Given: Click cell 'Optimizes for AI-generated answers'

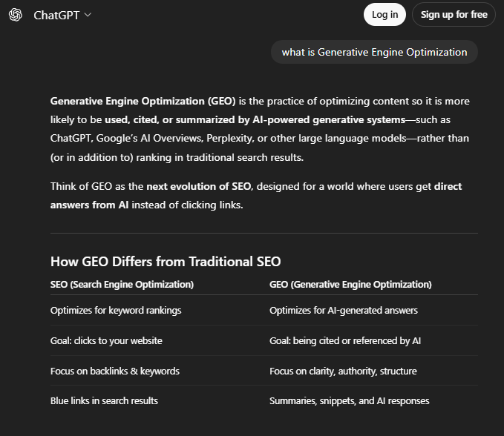Looking at the screenshot, I should click(344, 311).
